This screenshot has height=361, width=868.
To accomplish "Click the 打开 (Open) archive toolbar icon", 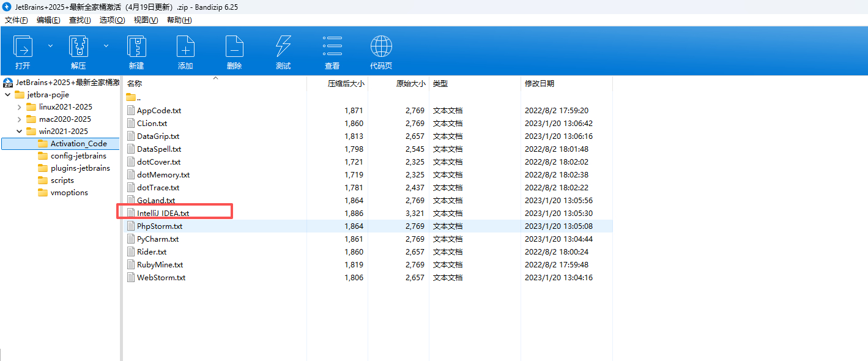I will click(23, 47).
